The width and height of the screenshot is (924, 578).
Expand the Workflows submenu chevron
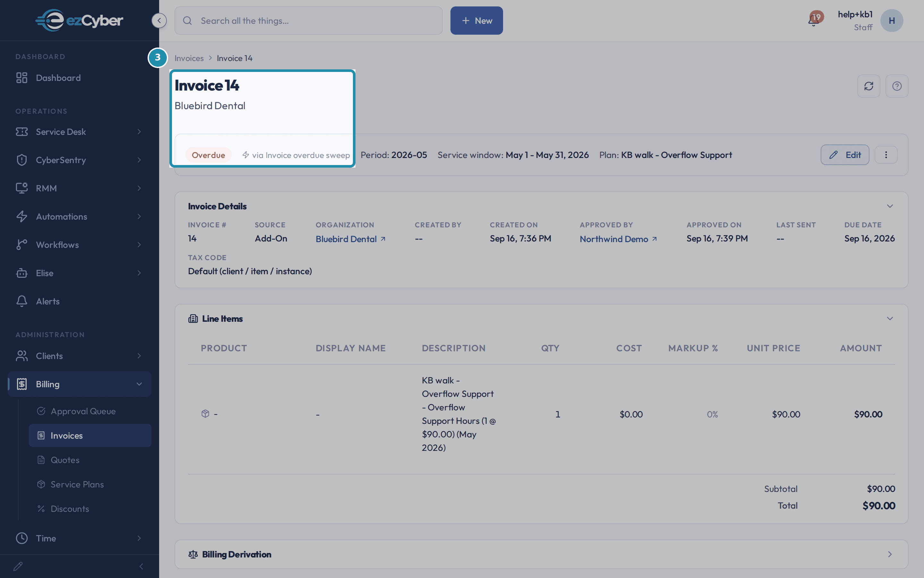pyautogui.click(x=139, y=245)
